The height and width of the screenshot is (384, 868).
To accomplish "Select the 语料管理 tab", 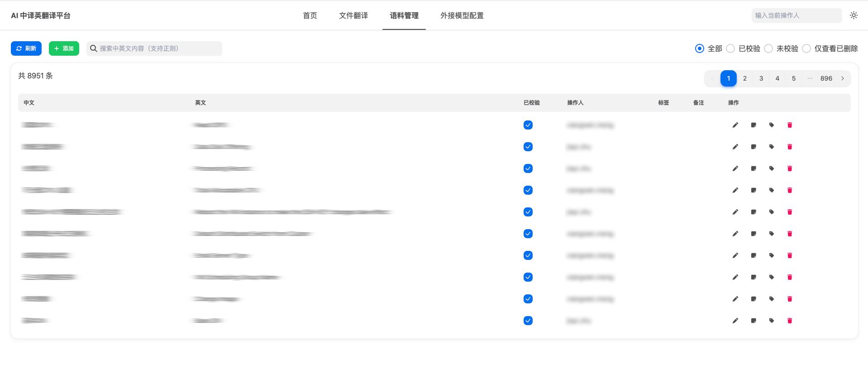I will [x=404, y=15].
